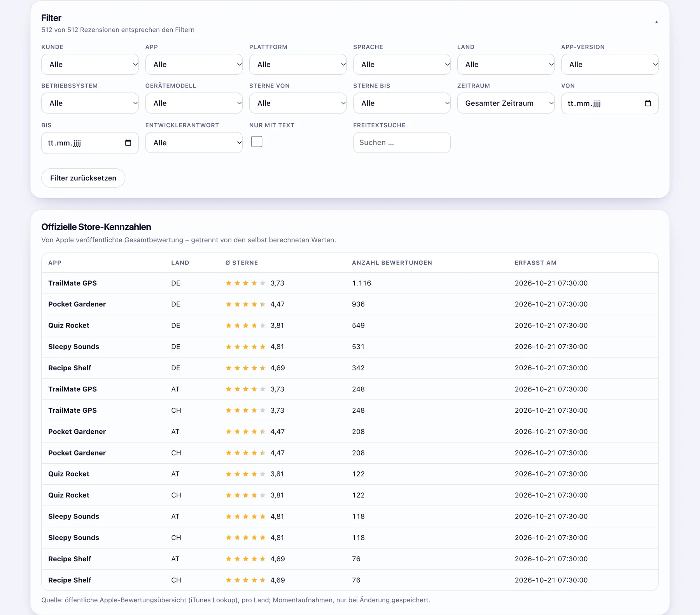This screenshot has width=700, height=615.
Task: Open the calendar picker in Von field
Action: click(x=647, y=103)
